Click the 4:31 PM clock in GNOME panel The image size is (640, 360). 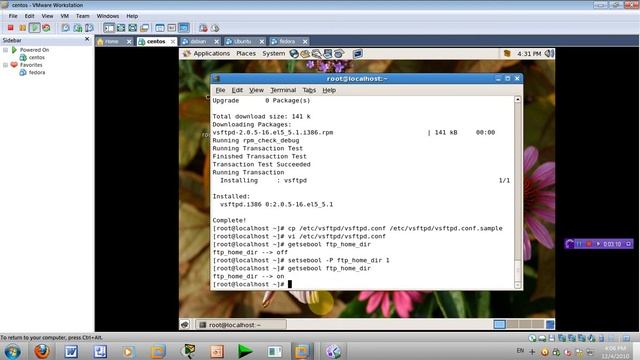pyautogui.click(x=529, y=54)
